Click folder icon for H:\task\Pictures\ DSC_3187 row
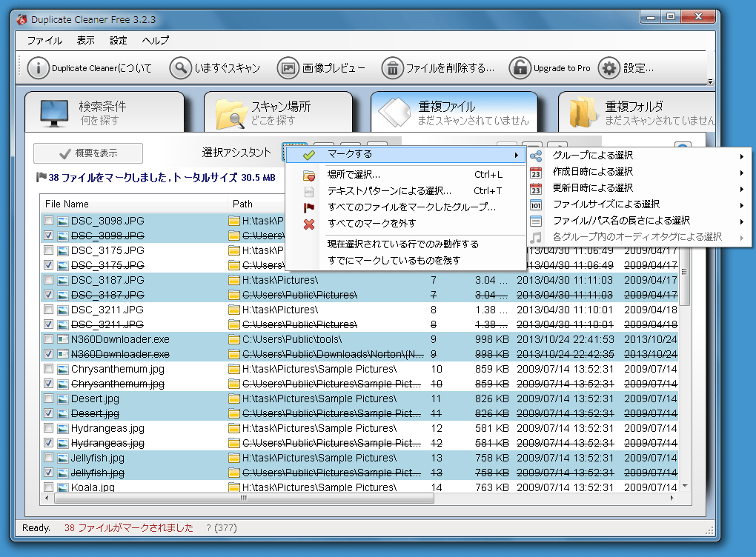The height and width of the screenshot is (557, 756). pyautogui.click(x=234, y=281)
